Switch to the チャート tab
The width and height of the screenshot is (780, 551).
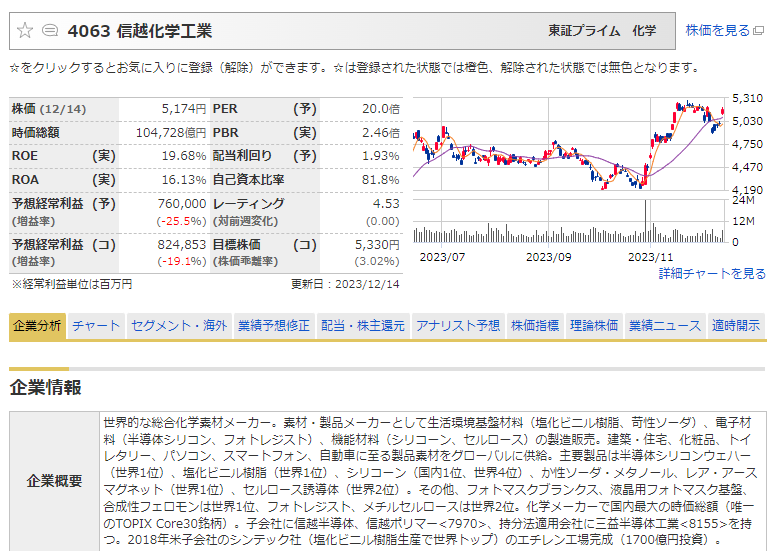click(x=96, y=326)
